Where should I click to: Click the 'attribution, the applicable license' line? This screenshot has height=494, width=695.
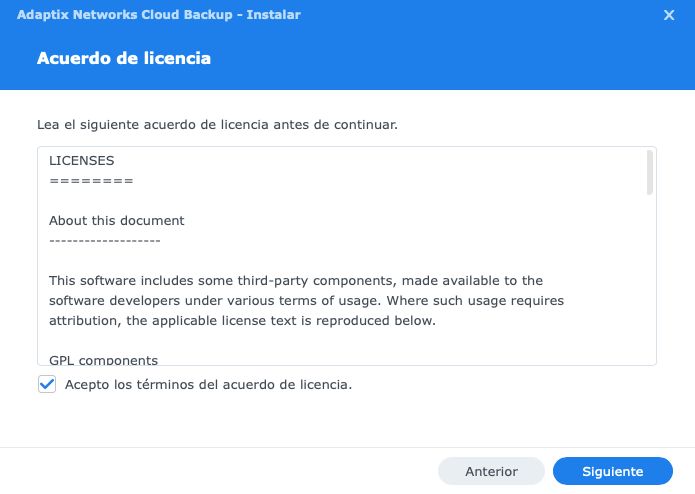[242, 321]
